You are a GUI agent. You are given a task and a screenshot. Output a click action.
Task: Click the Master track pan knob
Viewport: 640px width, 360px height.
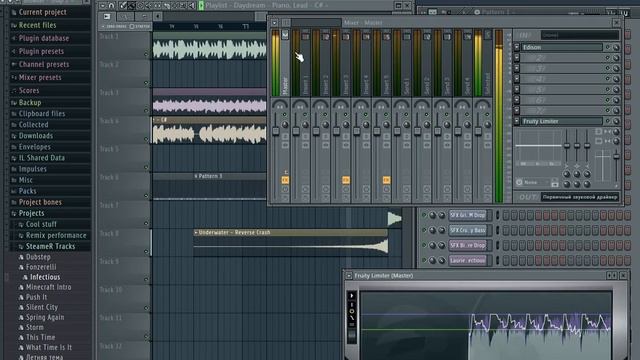point(280,105)
